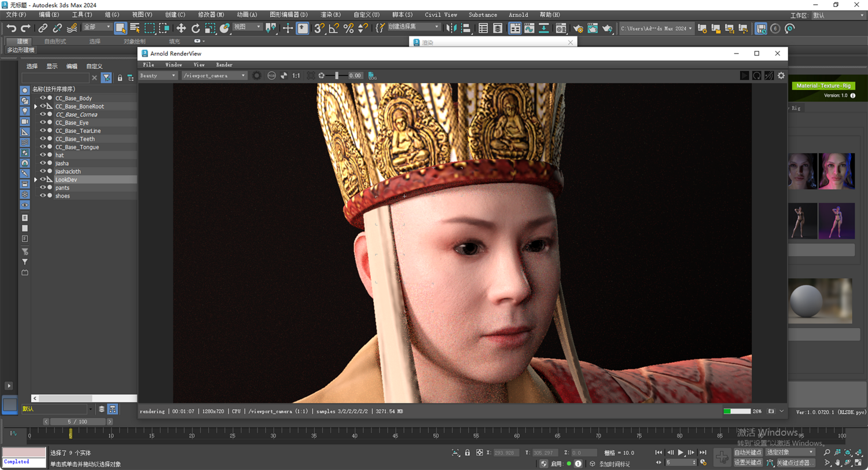Screen dimensions: 868x470
Task: Select the Scale tool in main toolbar
Action: [x=210, y=28]
